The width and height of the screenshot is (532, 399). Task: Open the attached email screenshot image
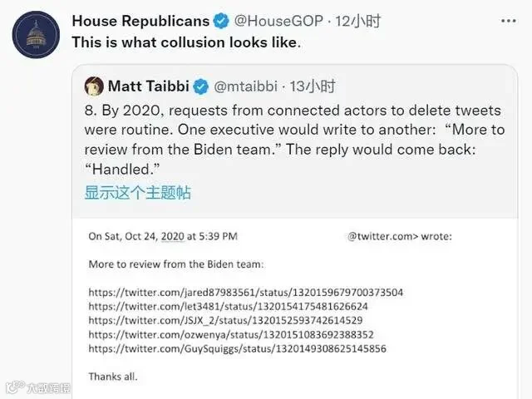tap(295, 308)
